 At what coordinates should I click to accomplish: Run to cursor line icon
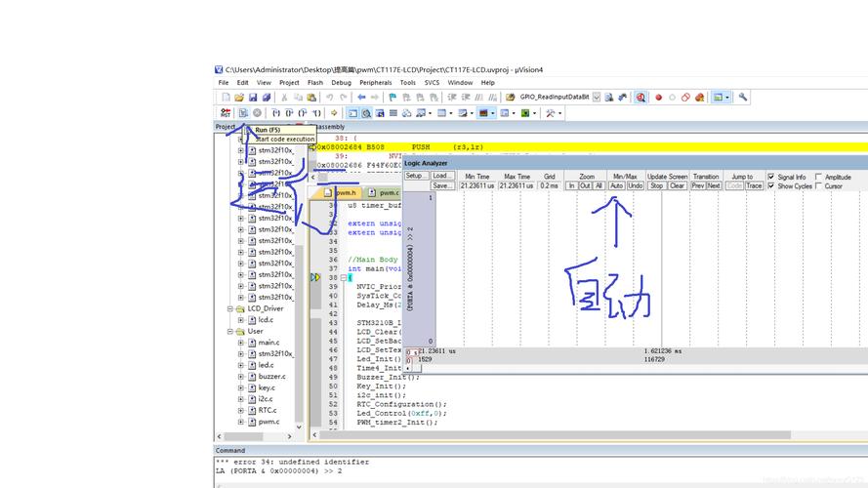coord(316,113)
